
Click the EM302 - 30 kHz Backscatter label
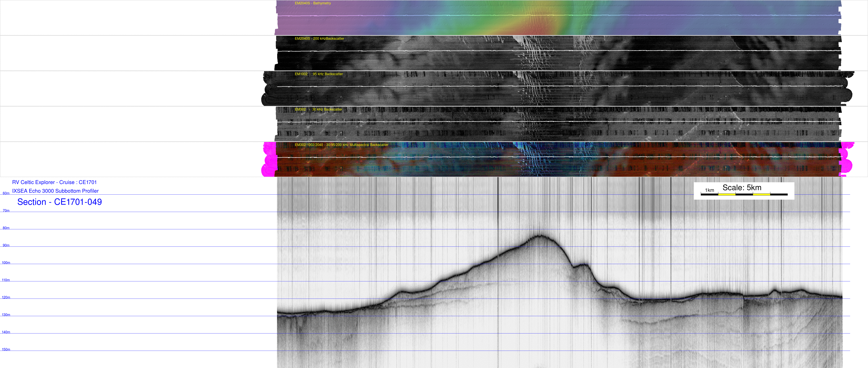click(318, 110)
